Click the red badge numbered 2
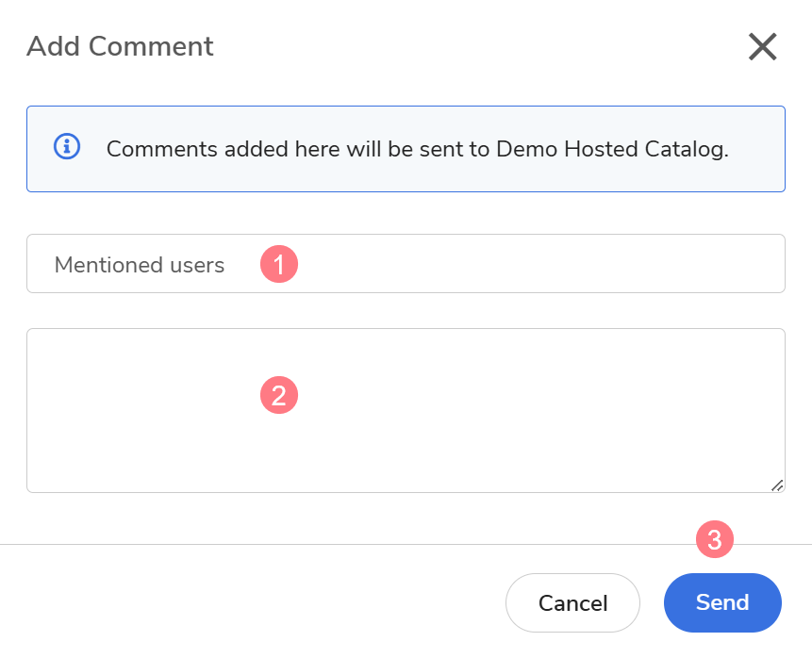The height and width of the screenshot is (658, 812). 279,395
